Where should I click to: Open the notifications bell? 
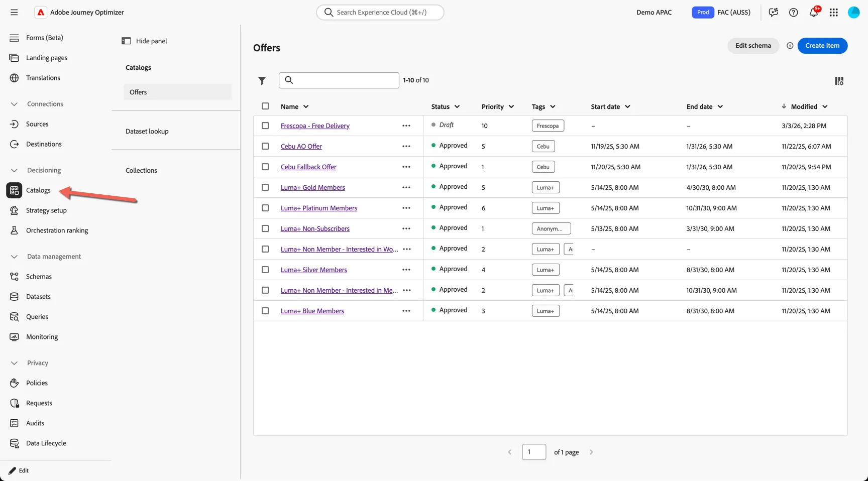pyautogui.click(x=814, y=12)
